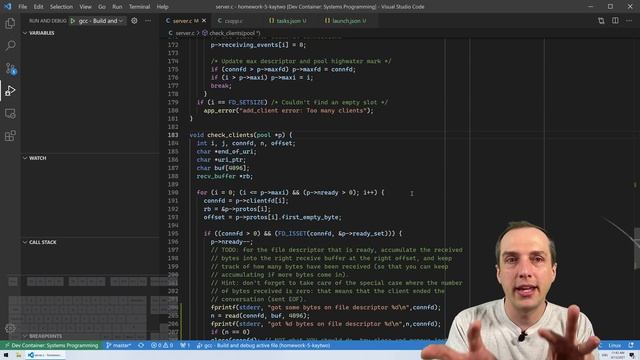640x360 pixels.
Task: Open the Selection menu
Action: (x=61, y=7)
